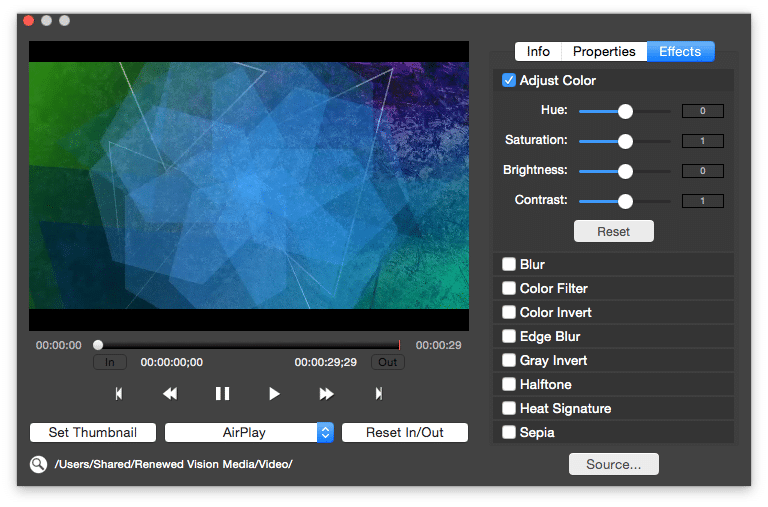Toggle the Gray Invert effect
Viewport: 768px width, 507px height.
509,360
